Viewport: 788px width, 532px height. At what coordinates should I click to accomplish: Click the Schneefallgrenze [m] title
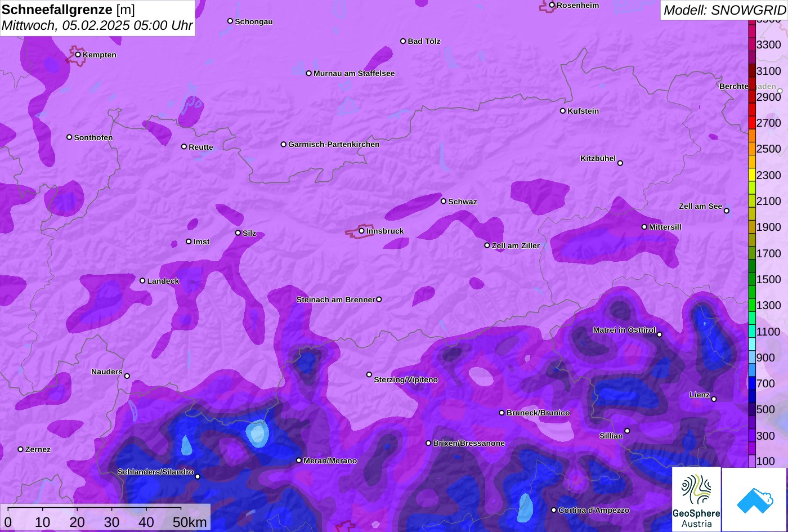(x=68, y=10)
